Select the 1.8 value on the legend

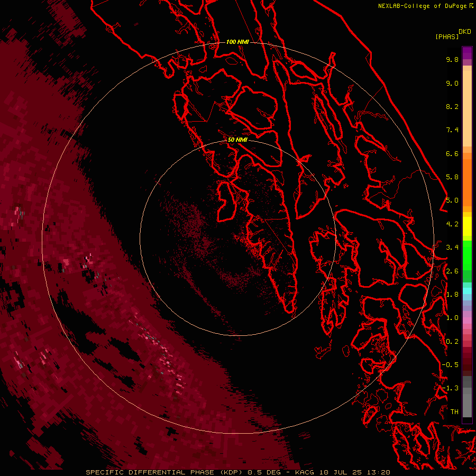[x=452, y=295]
